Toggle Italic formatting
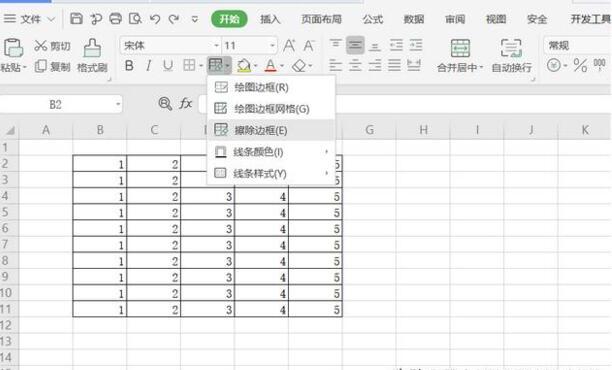Screen dimensions: 612x370 (148, 66)
